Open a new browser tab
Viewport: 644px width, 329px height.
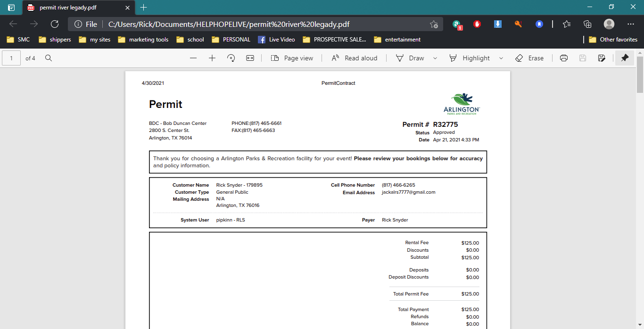[143, 8]
